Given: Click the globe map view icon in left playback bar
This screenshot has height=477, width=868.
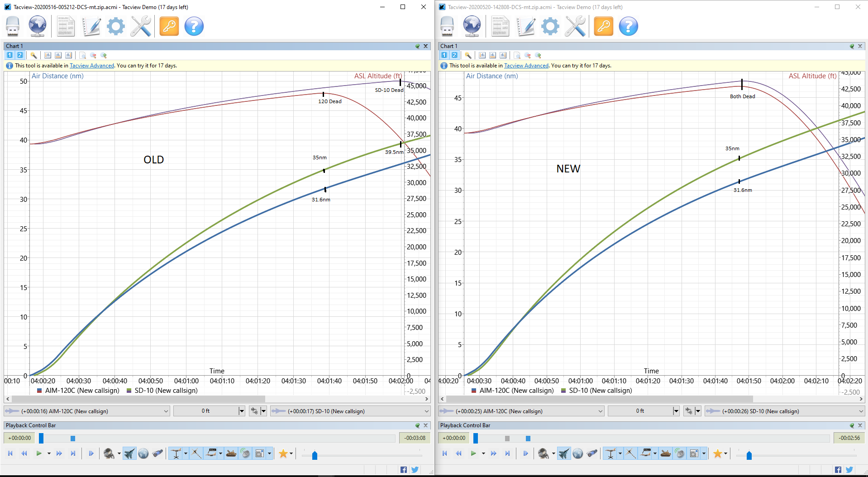Looking at the screenshot, I should coord(143,453).
